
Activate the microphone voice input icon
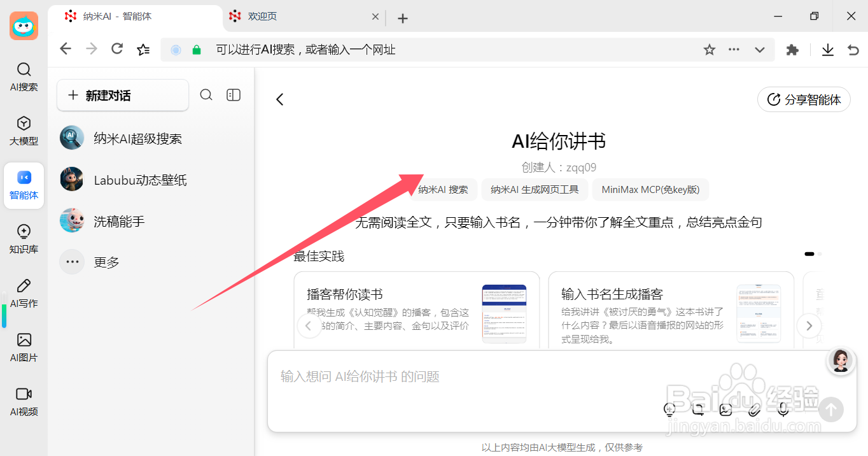783,410
